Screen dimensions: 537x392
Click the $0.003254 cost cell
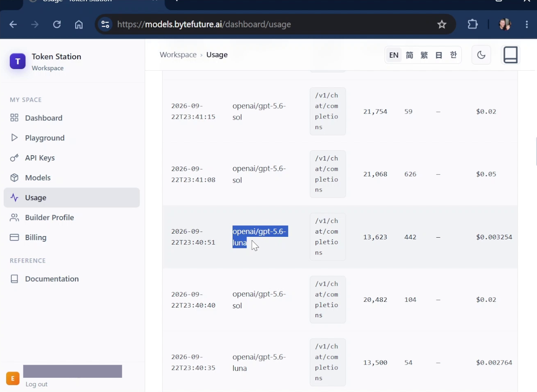[x=494, y=237]
